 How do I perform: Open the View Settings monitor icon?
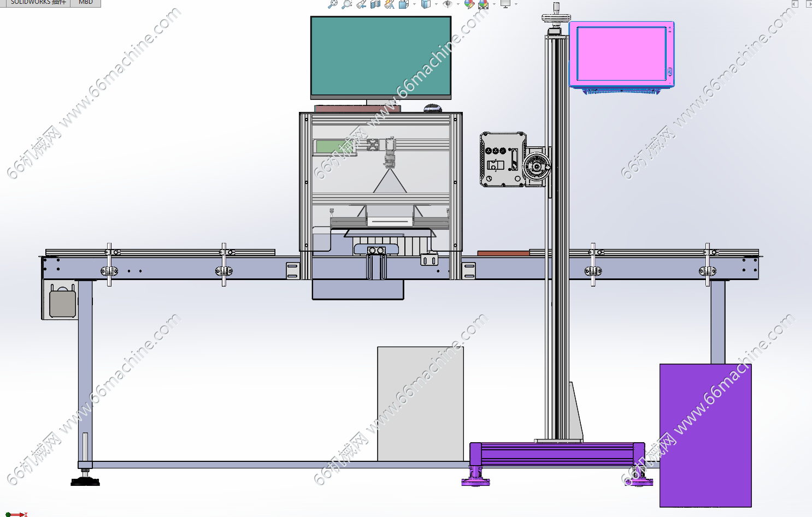[505, 3]
